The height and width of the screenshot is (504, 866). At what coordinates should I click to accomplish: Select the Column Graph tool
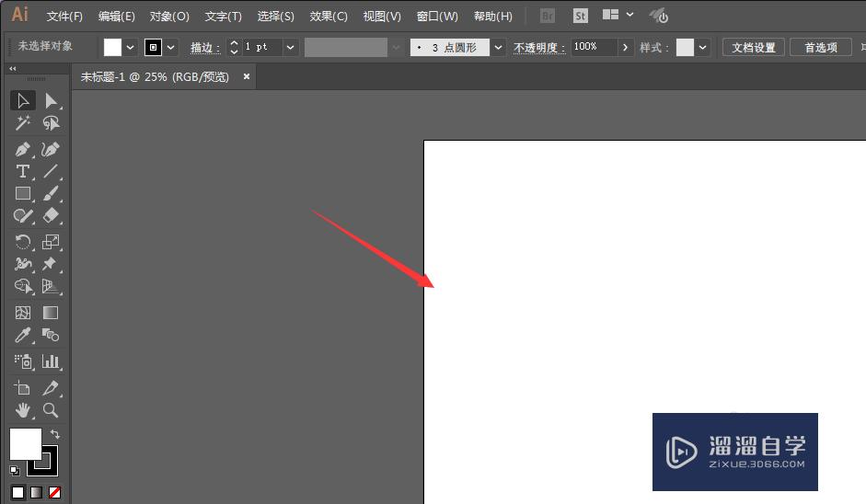tap(51, 361)
